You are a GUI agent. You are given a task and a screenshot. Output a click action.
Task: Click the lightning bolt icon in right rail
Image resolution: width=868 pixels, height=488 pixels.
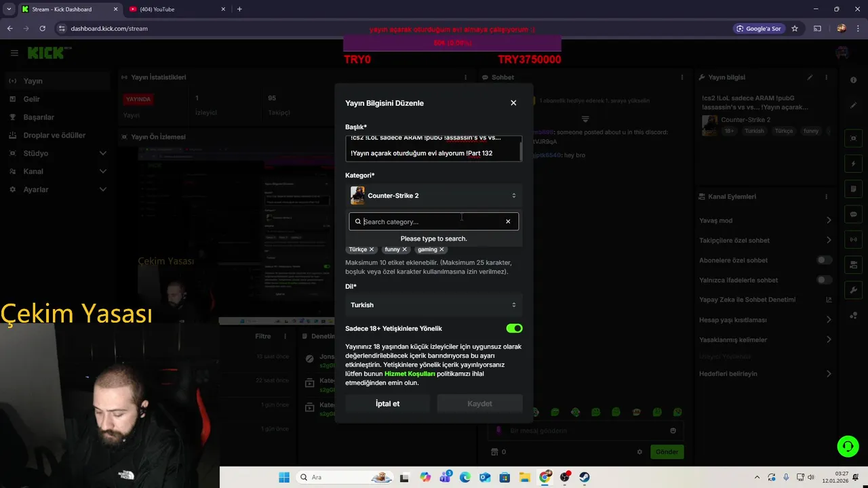click(x=854, y=164)
